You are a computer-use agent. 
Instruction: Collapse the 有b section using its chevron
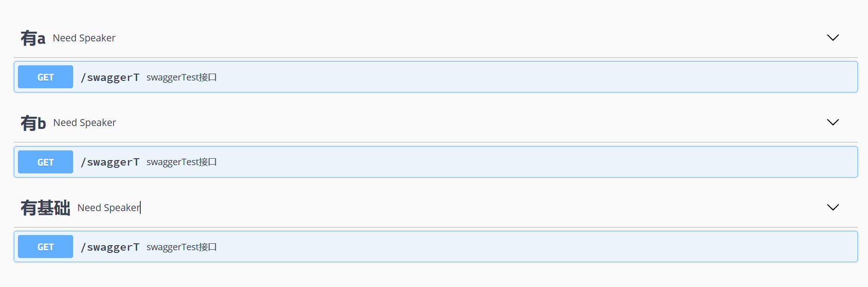pyautogui.click(x=833, y=122)
